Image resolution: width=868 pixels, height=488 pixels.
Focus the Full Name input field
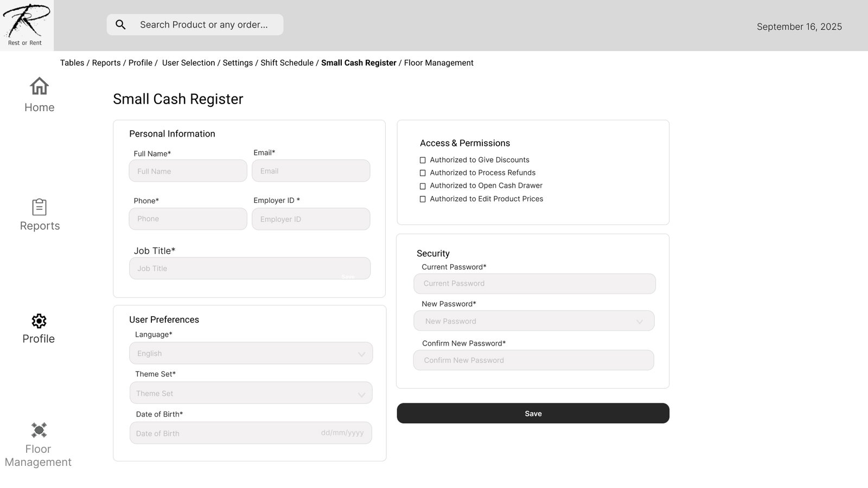[x=188, y=171]
